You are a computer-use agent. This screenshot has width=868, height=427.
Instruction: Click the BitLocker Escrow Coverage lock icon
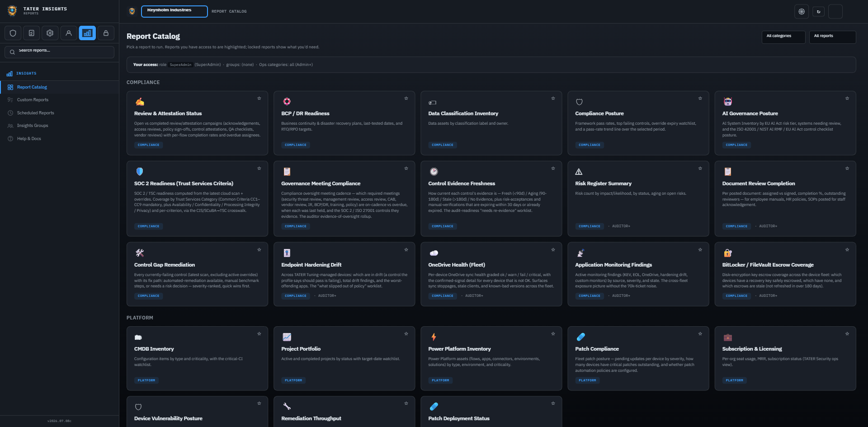728,253
